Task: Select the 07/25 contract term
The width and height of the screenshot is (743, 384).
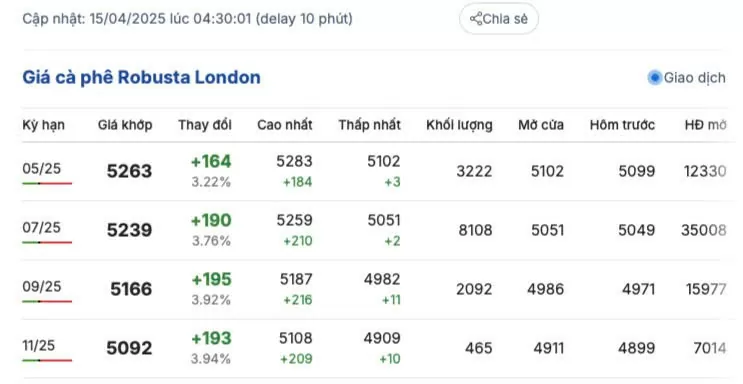Action: pyautogui.click(x=42, y=227)
